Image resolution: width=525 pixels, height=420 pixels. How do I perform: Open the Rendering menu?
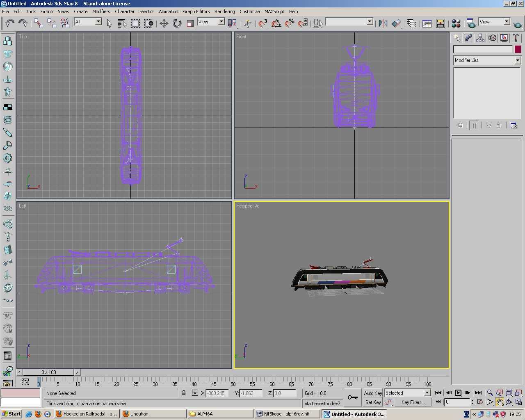tap(224, 11)
